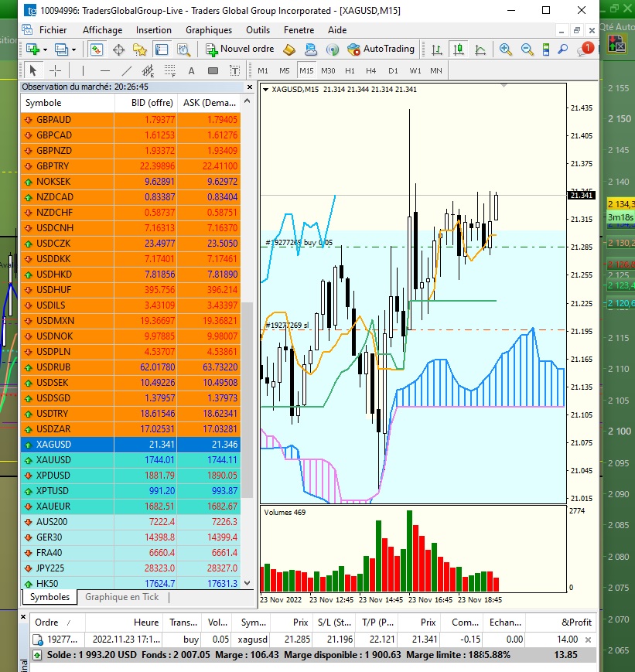Select the horizontal line drawing tool

(x=105, y=71)
